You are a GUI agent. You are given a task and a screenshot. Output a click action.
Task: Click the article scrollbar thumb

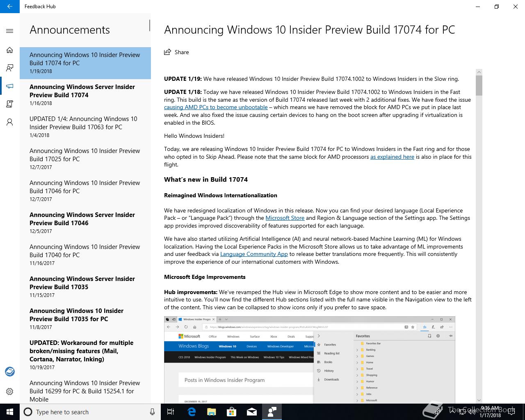pos(479,85)
